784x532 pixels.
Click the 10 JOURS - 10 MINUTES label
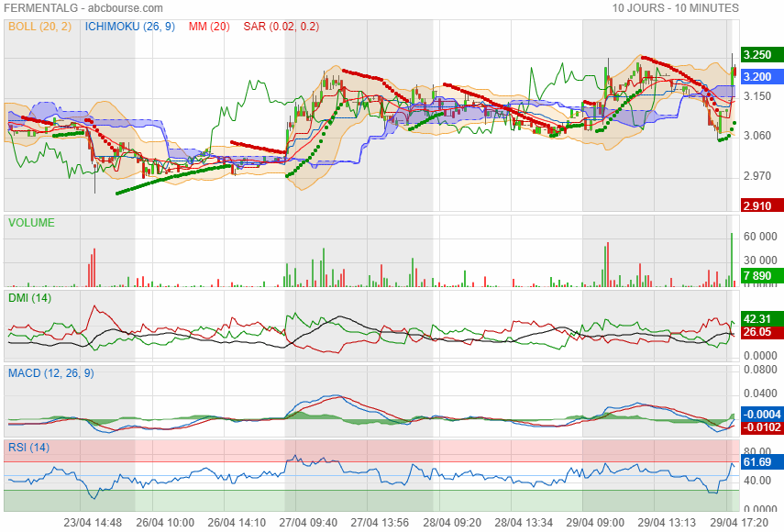676,8
